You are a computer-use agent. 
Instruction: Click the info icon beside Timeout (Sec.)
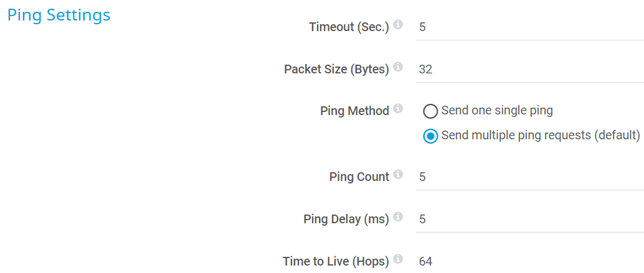399,25
